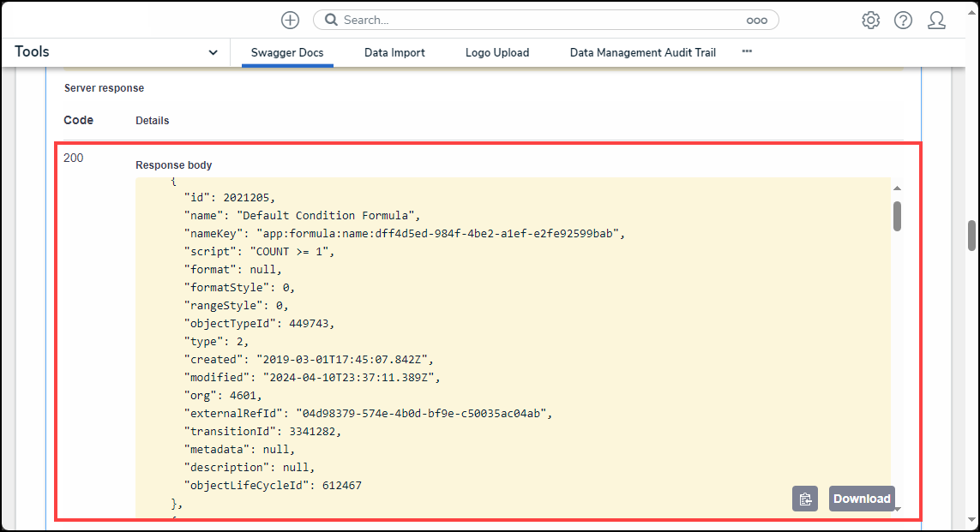The image size is (980, 532).
Task: Open the settings gear menu
Action: (x=871, y=21)
